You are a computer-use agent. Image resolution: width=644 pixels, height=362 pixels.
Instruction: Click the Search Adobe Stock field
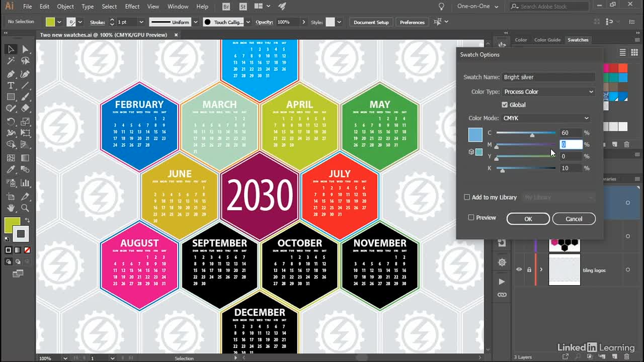[549, 7]
